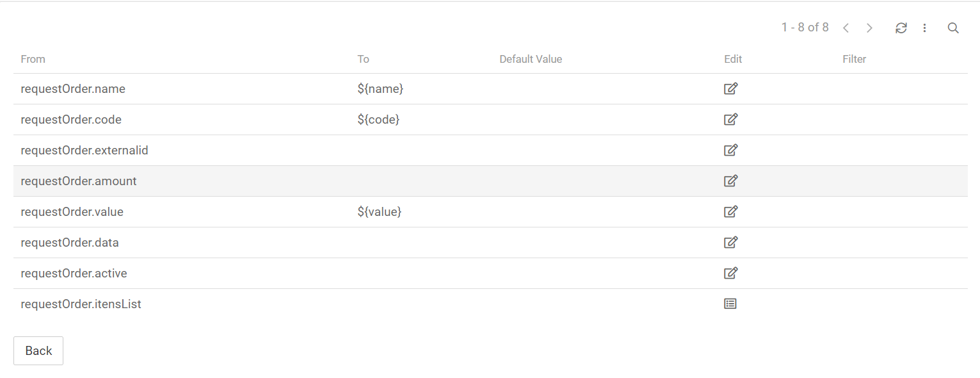Viewport: 980px width, 378px height.
Task: Click the Default Value column header
Action: point(531,60)
